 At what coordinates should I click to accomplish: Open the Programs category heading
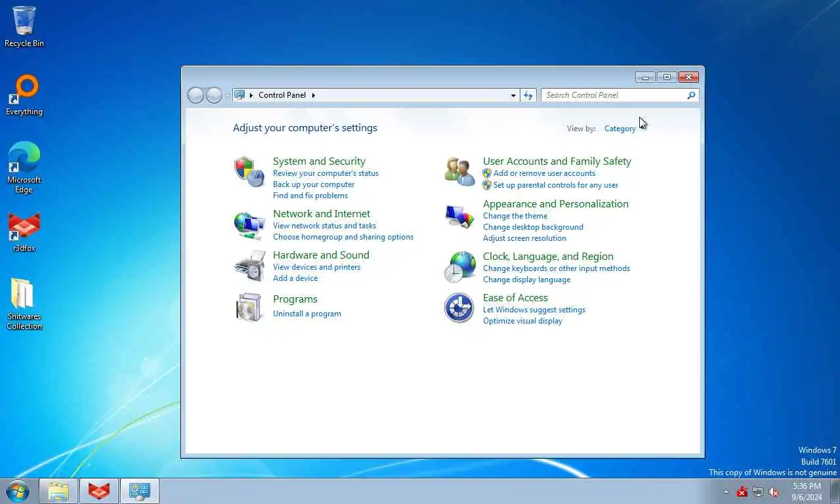(295, 299)
